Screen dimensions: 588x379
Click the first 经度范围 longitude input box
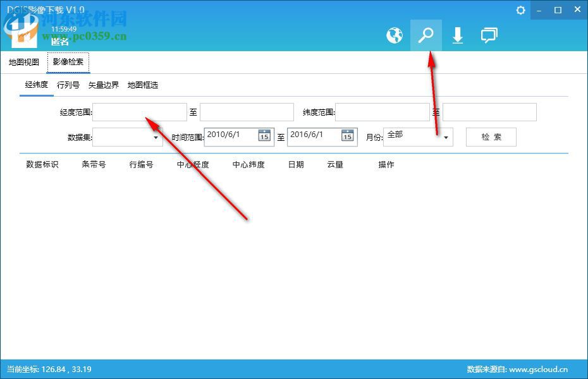[139, 112]
